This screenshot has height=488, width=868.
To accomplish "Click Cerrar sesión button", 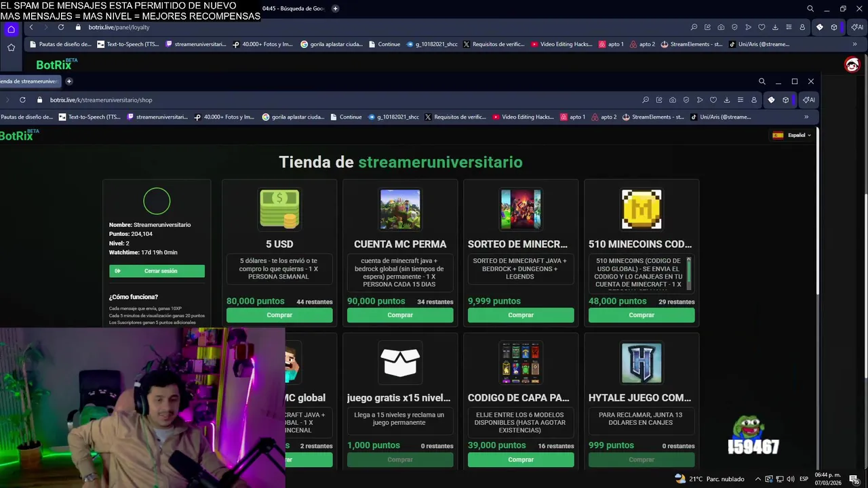I will [157, 271].
